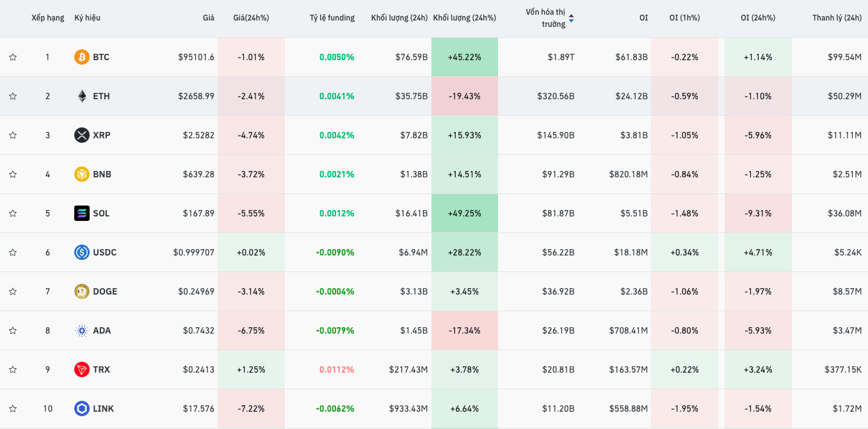Click the USDC coin icon
This screenshot has width=868, height=429.
tap(82, 252)
